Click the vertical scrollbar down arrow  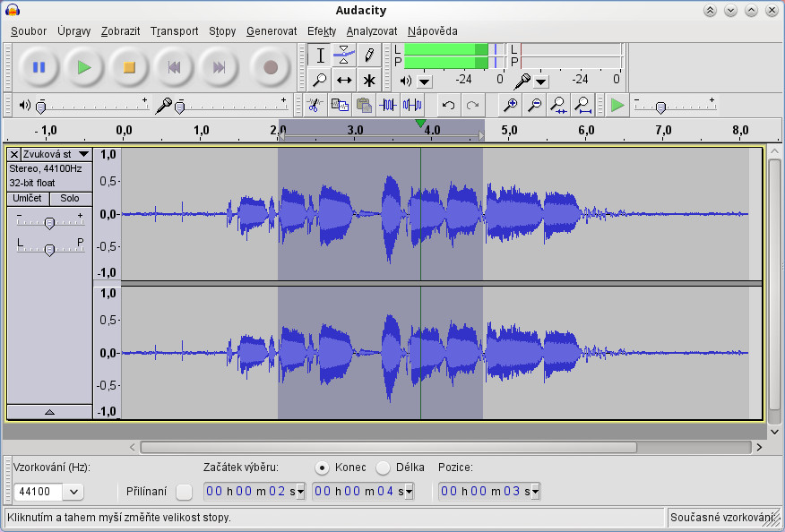click(774, 432)
